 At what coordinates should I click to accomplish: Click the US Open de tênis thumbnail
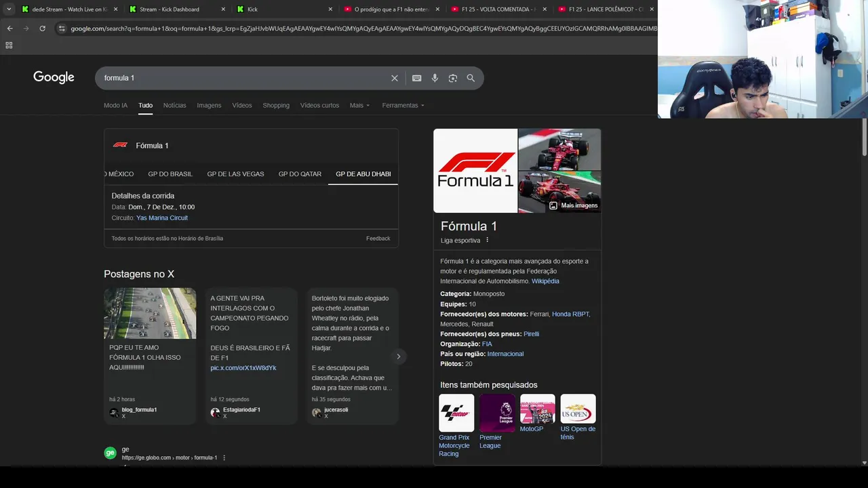pyautogui.click(x=578, y=409)
